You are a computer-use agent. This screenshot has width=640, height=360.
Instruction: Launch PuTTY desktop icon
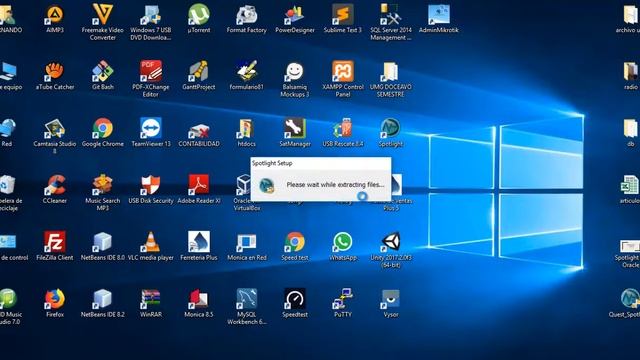[x=343, y=299]
